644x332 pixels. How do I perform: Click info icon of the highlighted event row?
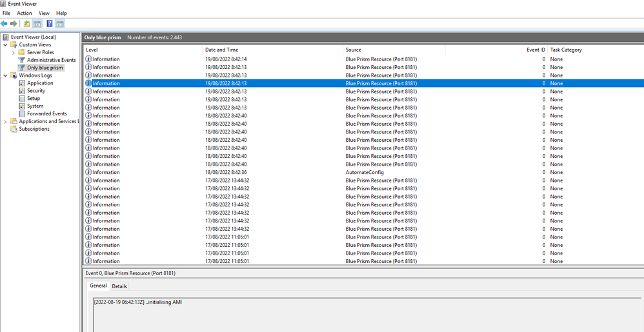pos(88,83)
